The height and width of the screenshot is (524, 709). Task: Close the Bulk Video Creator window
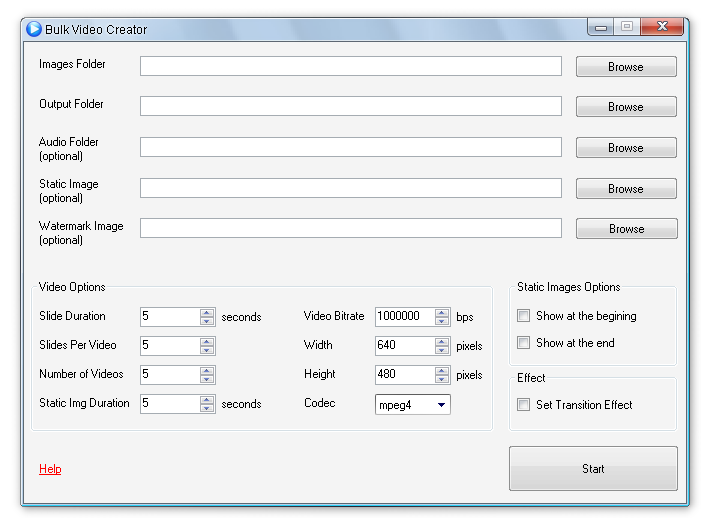tap(662, 27)
